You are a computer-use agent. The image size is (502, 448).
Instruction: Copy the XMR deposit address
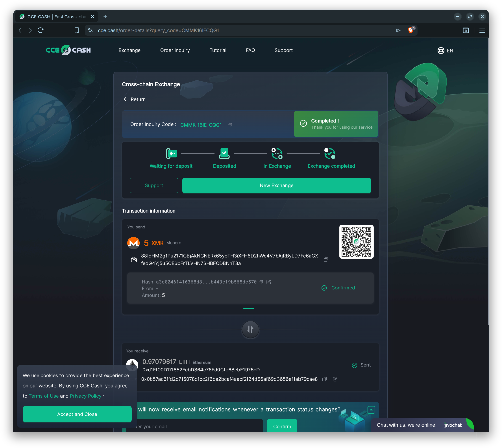[326, 260]
